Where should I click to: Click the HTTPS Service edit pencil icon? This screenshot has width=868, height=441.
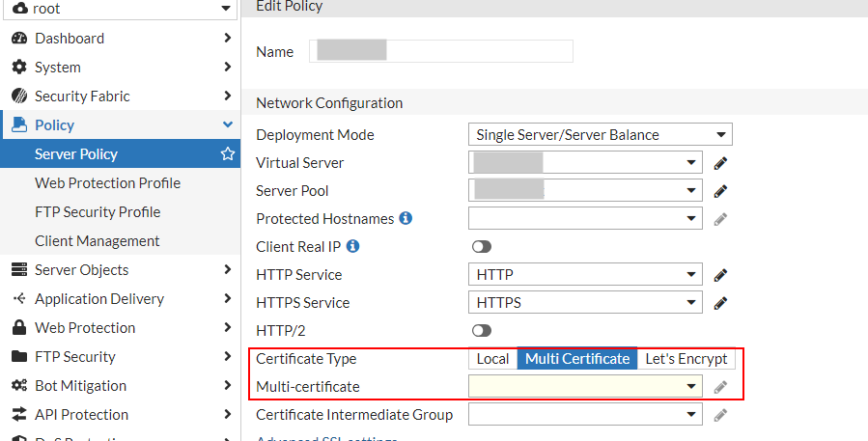click(x=719, y=303)
